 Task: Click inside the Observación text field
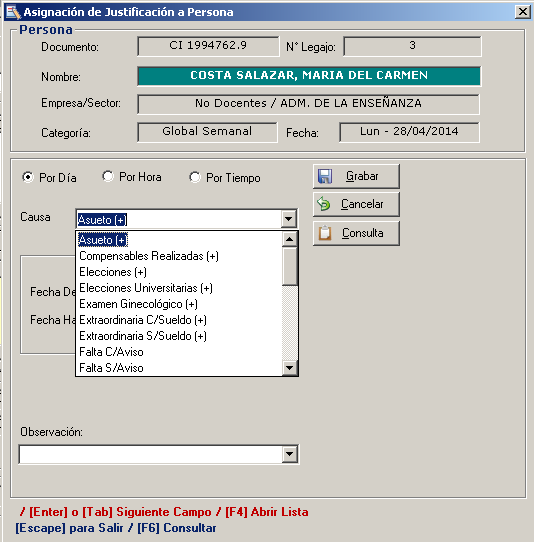(150, 454)
